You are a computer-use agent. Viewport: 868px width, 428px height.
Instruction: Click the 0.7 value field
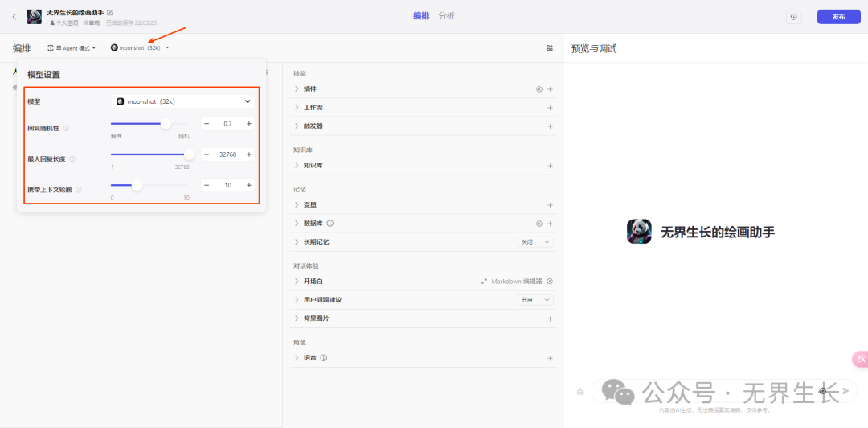(227, 124)
